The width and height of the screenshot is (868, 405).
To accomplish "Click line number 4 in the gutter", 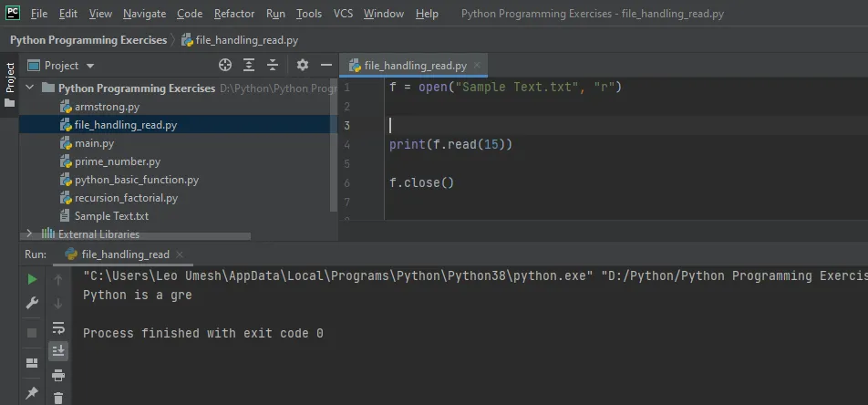I will point(346,145).
